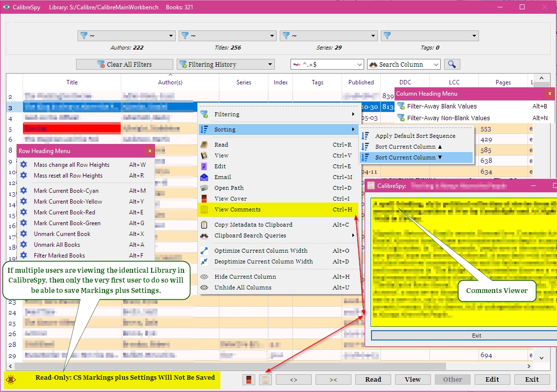557x392 pixels.
Task: Click the Read button in the bottom bar
Action: pyautogui.click(x=373, y=380)
